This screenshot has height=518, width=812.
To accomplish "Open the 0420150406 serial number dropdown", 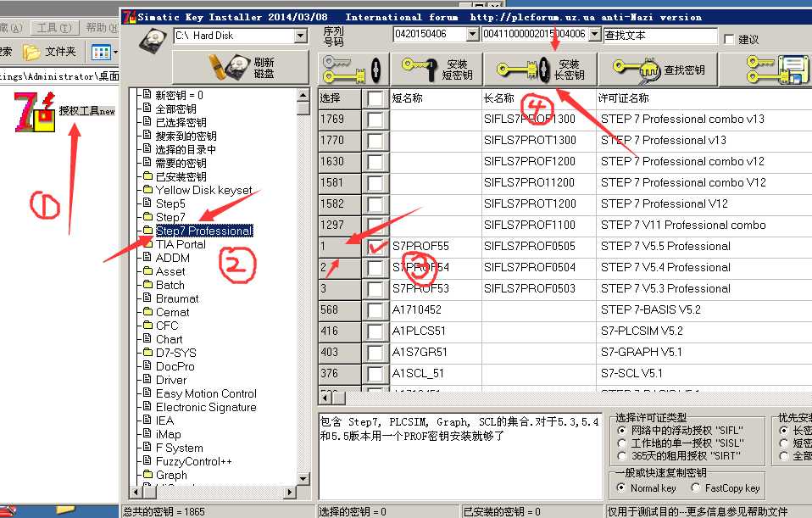I will (472, 35).
